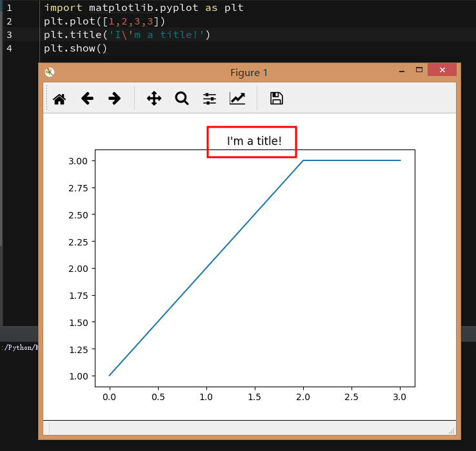The width and height of the screenshot is (476, 451).
Task: Close the Figure 1 window
Action: click(x=442, y=70)
